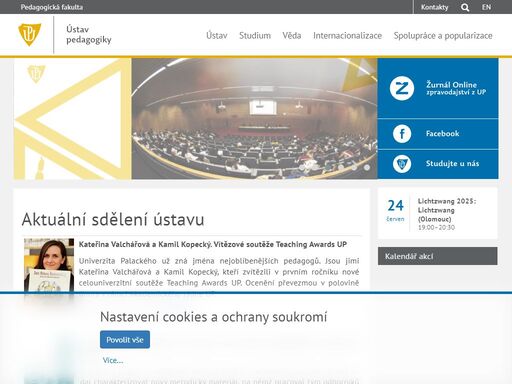Open Spolupráce a popularizace menu
The height and width of the screenshot is (384, 512).
pyautogui.click(x=443, y=35)
